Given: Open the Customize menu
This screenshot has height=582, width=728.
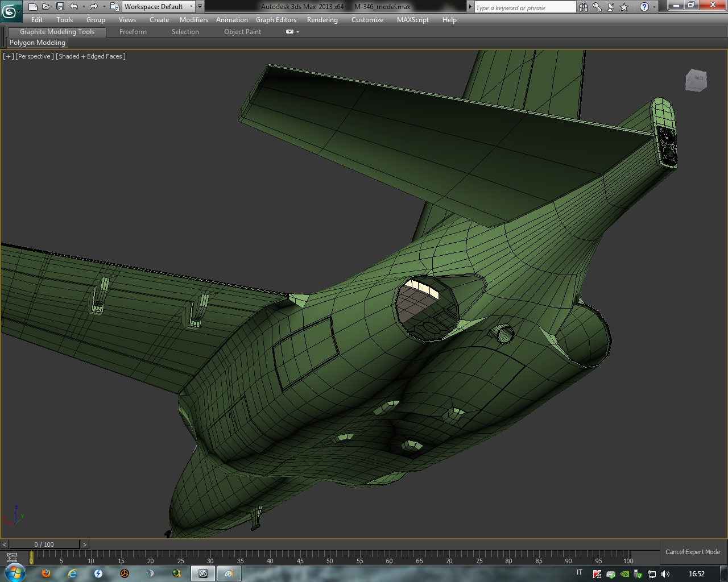Looking at the screenshot, I should coord(367,20).
